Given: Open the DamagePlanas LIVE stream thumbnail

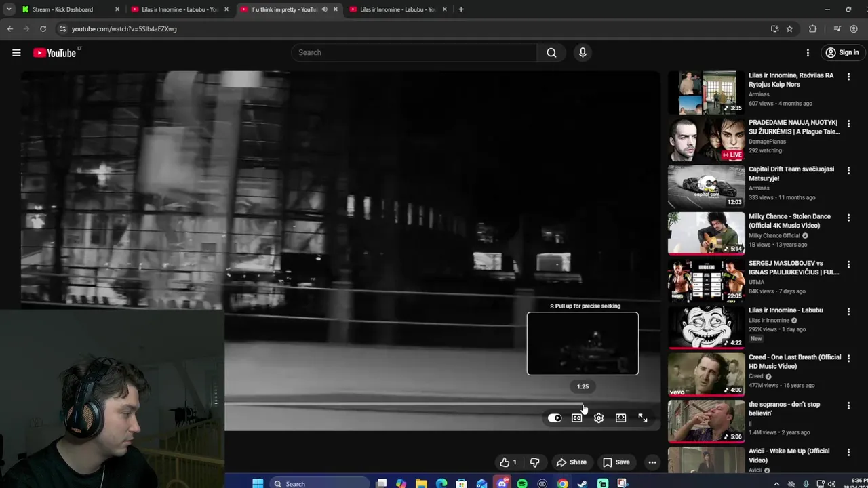Looking at the screenshot, I should (x=706, y=140).
